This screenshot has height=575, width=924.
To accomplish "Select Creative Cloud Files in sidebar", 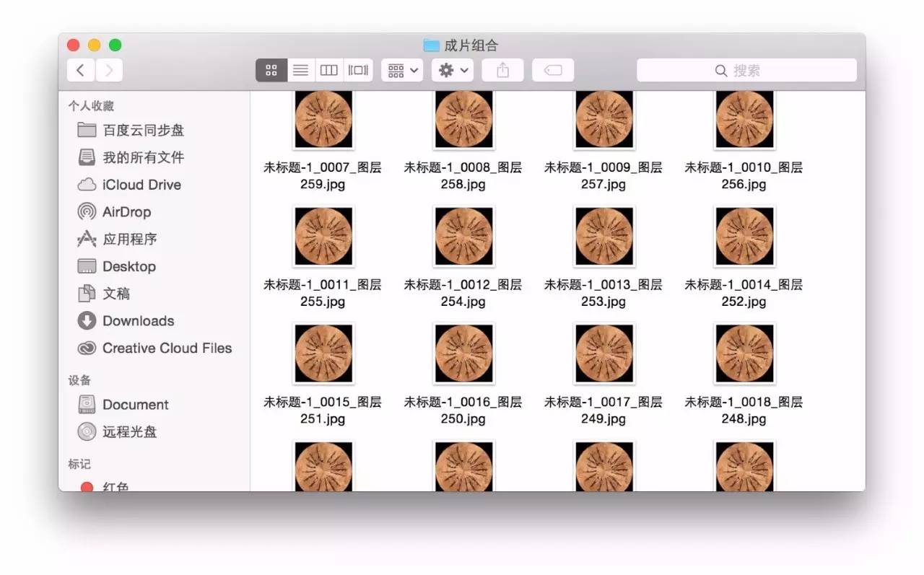I will [166, 348].
